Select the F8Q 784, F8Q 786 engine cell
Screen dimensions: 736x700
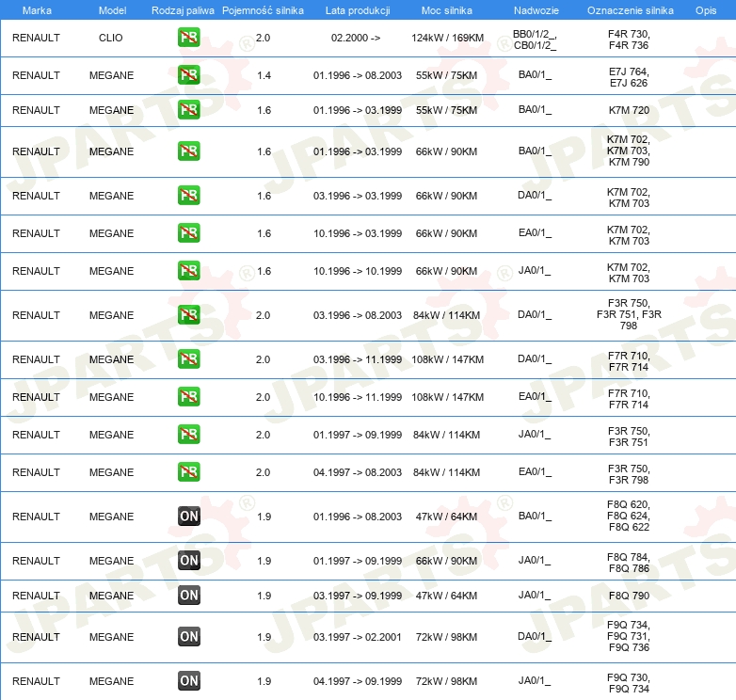point(629,563)
